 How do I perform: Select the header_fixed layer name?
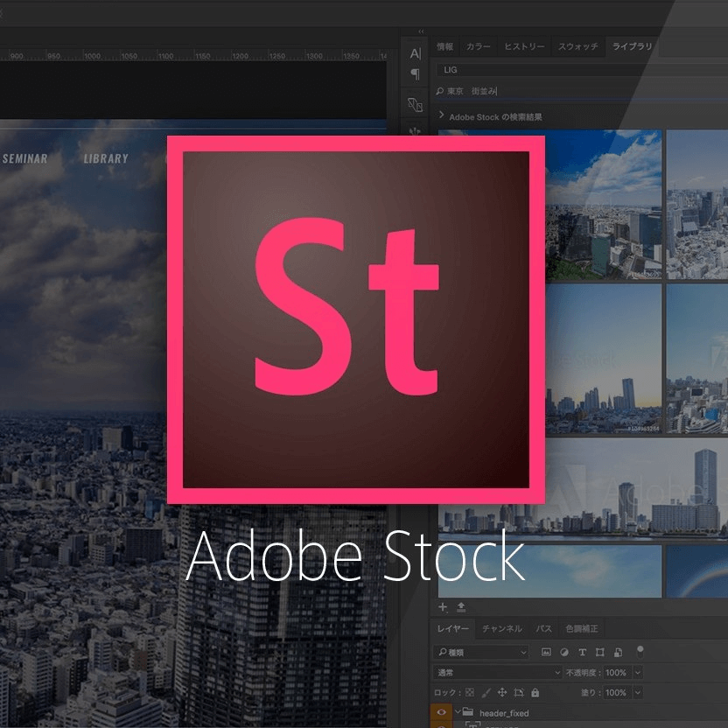click(x=504, y=712)
